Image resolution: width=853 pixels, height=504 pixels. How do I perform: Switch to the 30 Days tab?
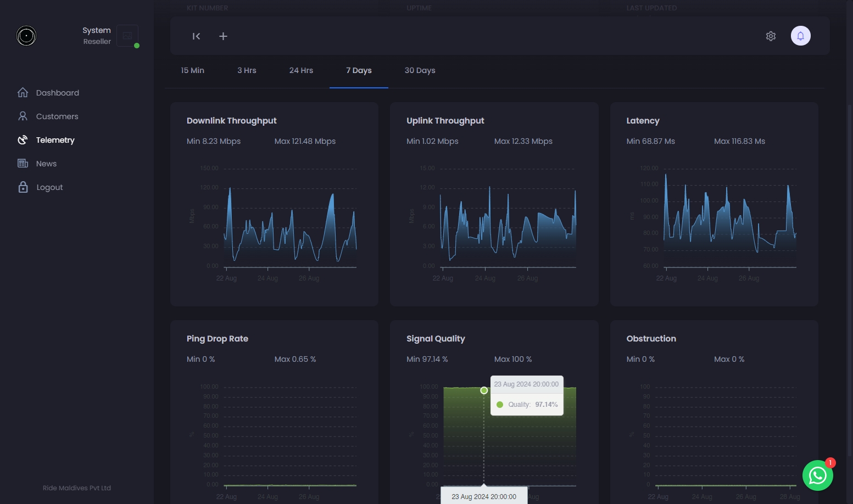pyautogui.click(x=420, y=71)
